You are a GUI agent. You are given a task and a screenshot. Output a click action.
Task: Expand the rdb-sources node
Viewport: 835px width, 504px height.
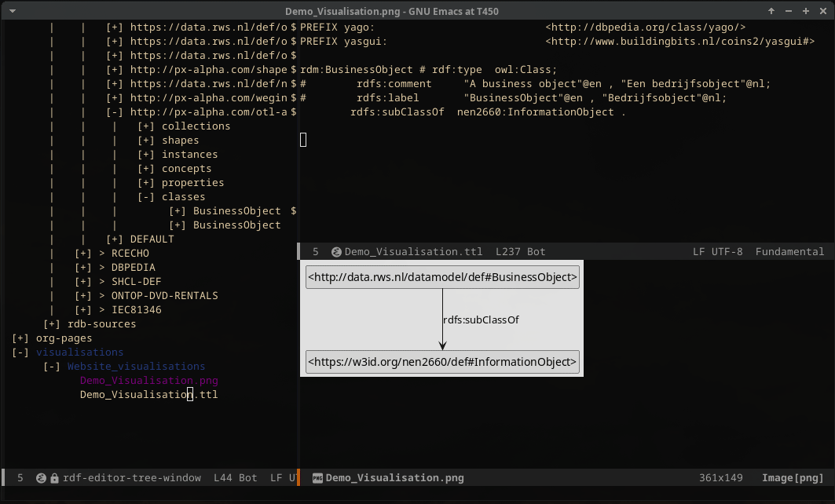52,324
